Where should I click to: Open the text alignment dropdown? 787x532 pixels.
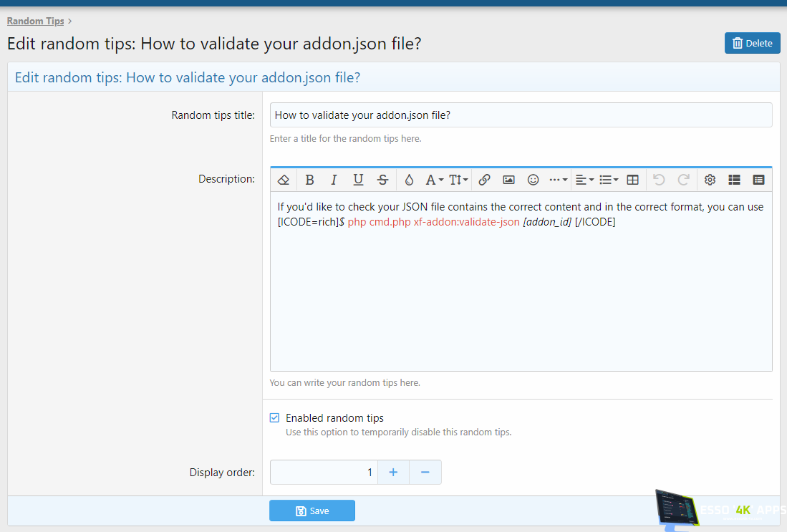pyautogui.click(x=584, y=180)
